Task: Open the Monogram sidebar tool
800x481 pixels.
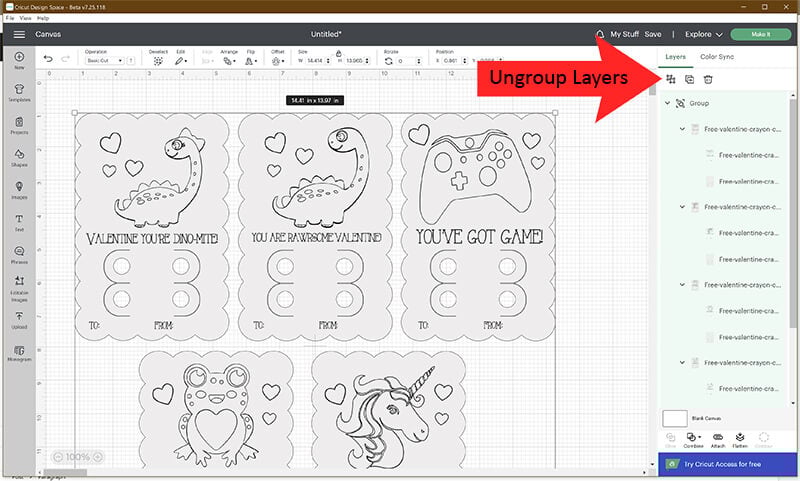Action: 19,353
